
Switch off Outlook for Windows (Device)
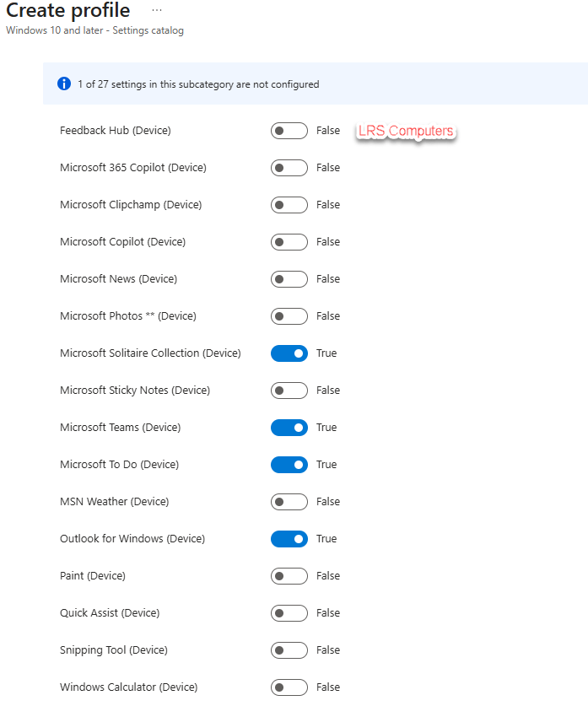tap(289, 539)
